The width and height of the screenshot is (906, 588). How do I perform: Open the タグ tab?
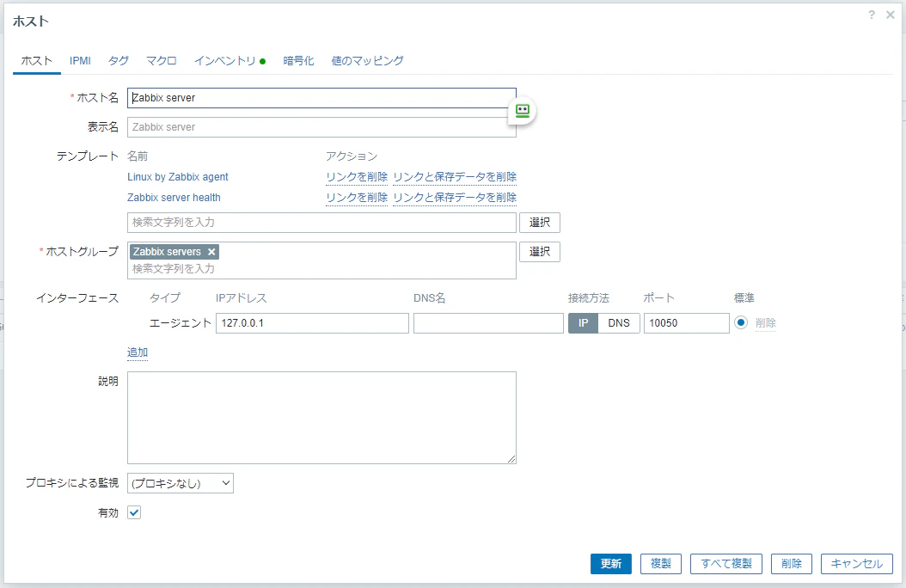[x=118, y=61]
